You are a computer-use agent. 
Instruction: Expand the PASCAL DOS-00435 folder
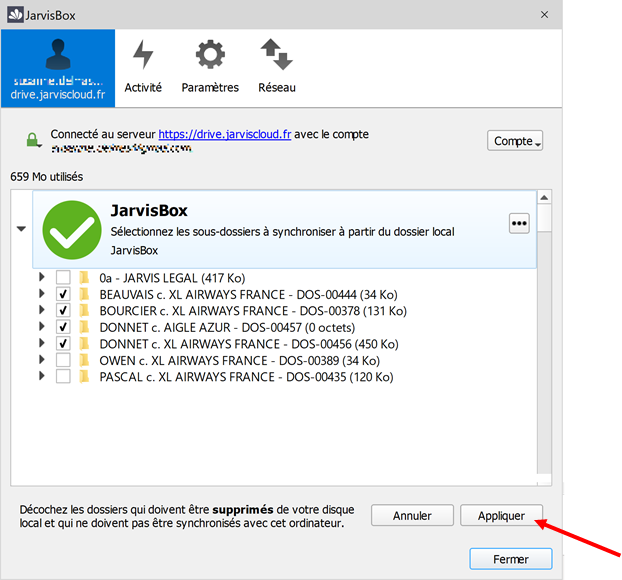point(42,376)
